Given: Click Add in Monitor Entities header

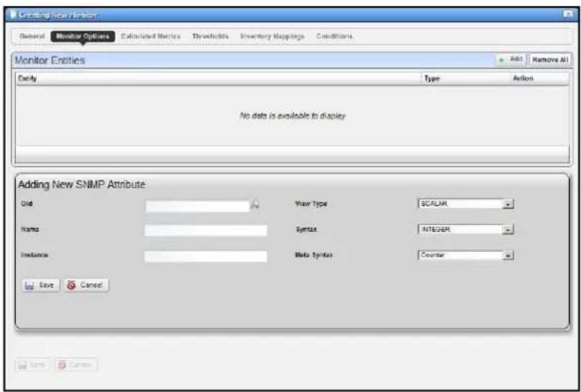Looking at the screenshot, I should tap(511, 60).
